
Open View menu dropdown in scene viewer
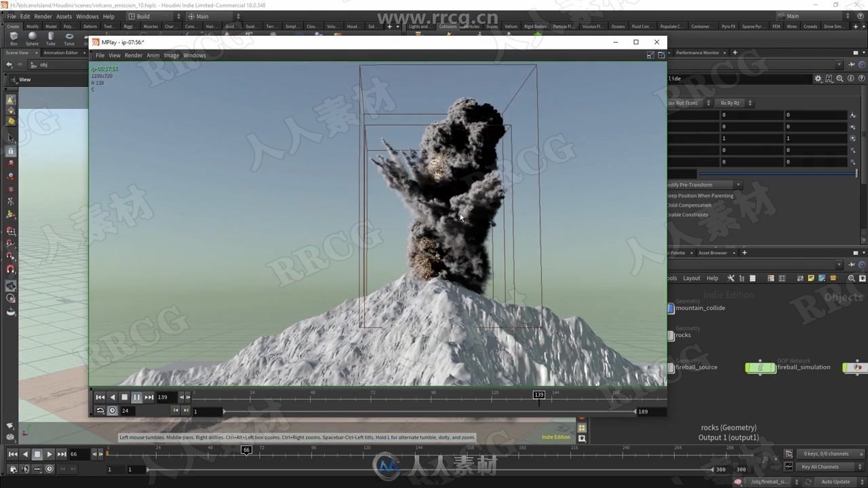[x=24, y=80]
